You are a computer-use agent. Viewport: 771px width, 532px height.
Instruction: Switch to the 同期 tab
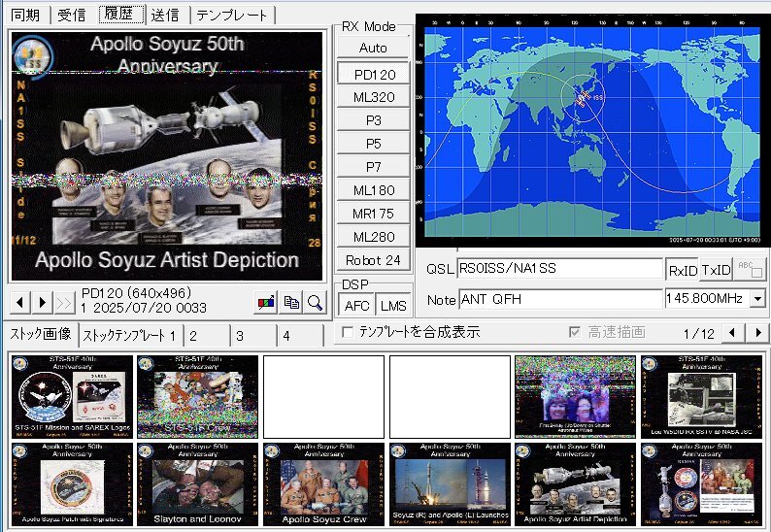click(x=25, y=15)
